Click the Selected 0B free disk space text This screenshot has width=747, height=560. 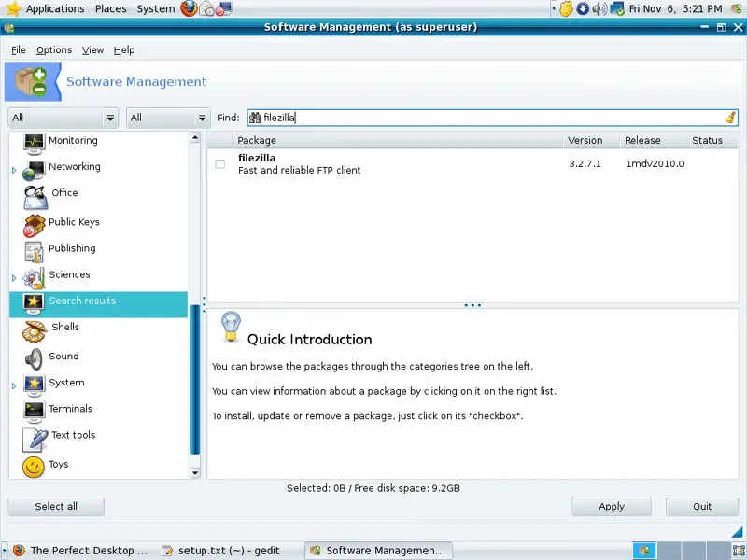pyautogui.click(x=373, y=488)
